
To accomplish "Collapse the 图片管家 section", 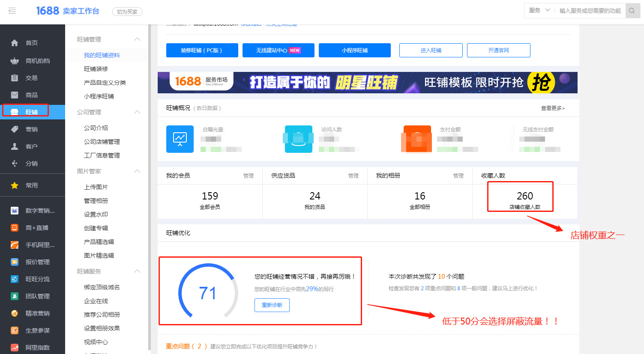I will [x=137, y=171].
